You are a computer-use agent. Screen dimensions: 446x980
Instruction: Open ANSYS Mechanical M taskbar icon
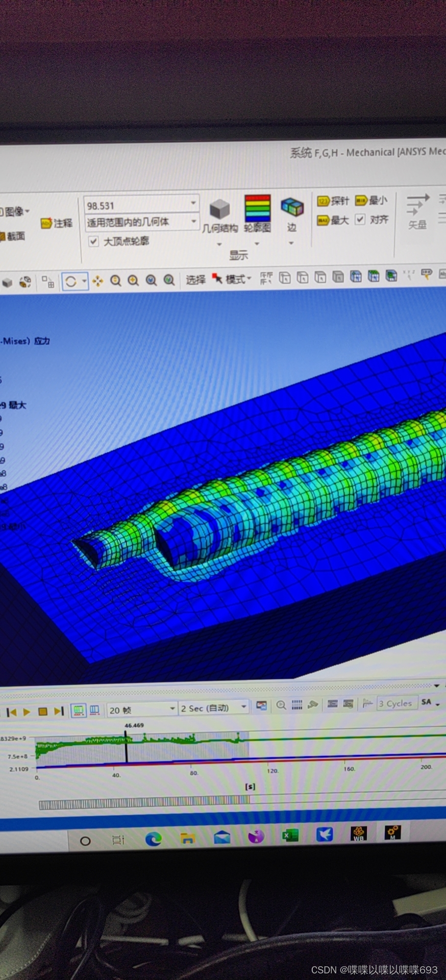click(x=392, y=832)
